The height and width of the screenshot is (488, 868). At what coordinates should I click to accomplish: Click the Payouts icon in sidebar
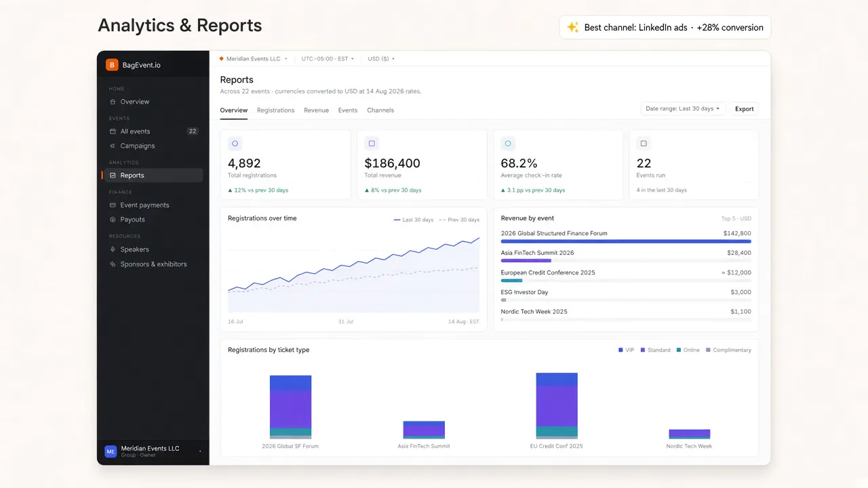pos(113,220)
